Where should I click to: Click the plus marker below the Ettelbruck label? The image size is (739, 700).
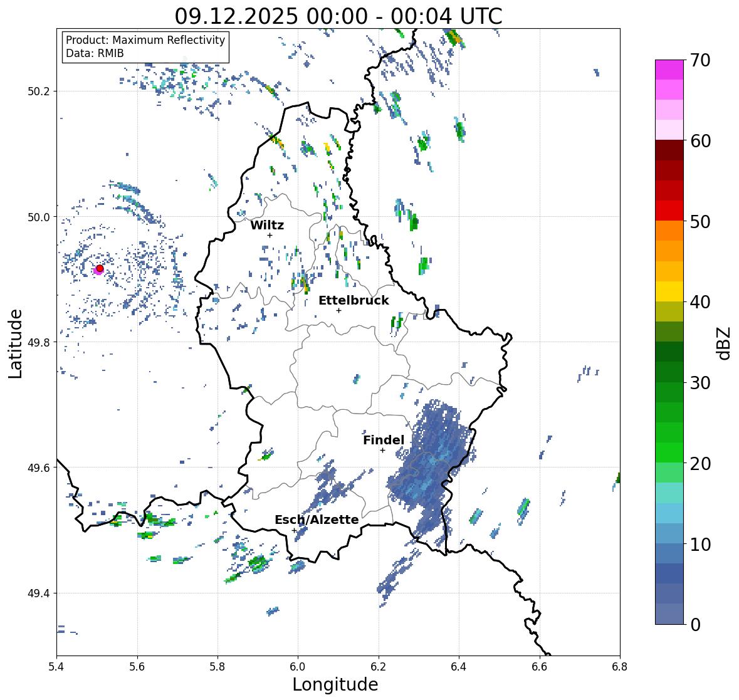pos(338,310)
